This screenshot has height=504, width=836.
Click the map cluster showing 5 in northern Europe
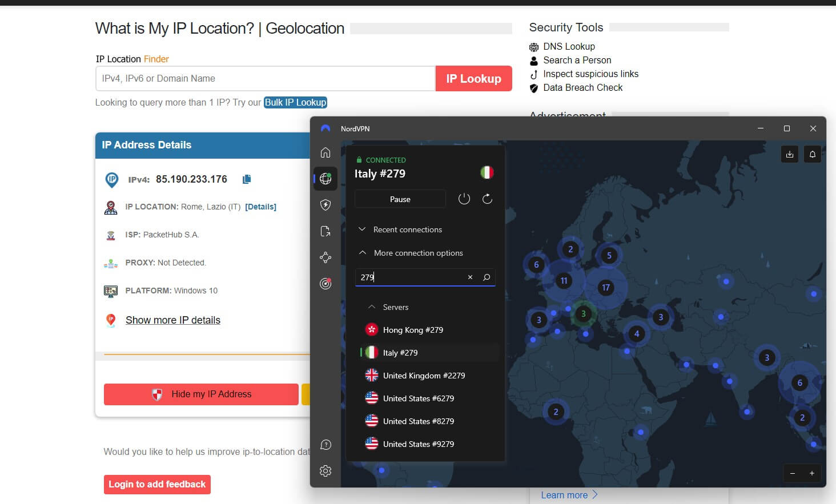pyautogui.click(x=609, y=255)
